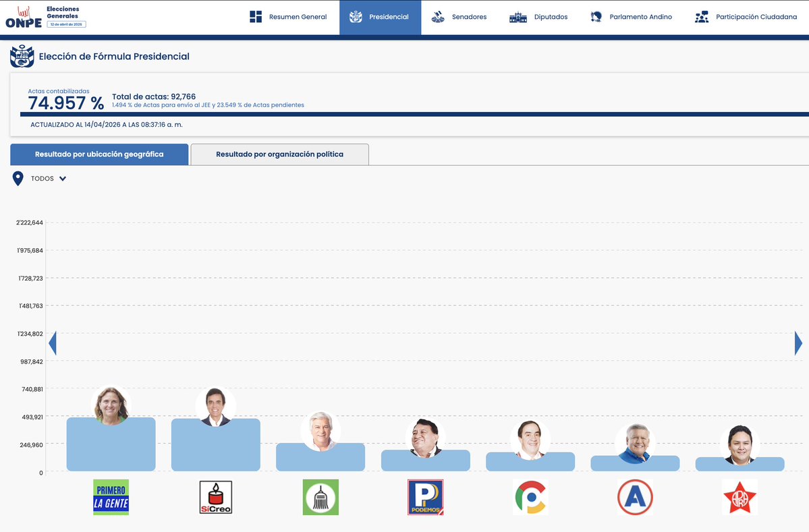Click the actas progress bar
The height and width of the screenshot is (532, 809).
(x=414, y=115)
